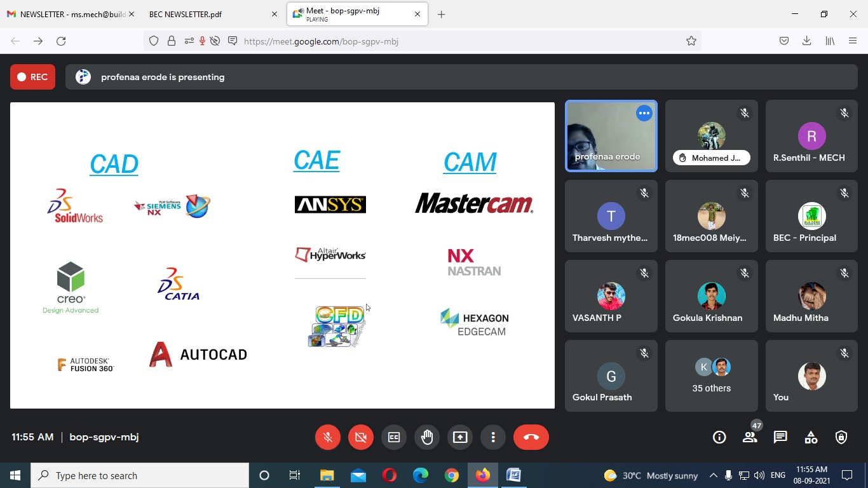This screenshot has width=868, height=488.
Task: Click the meeting code bop-sgpv-mbj text
Action: tap(104, 437)
